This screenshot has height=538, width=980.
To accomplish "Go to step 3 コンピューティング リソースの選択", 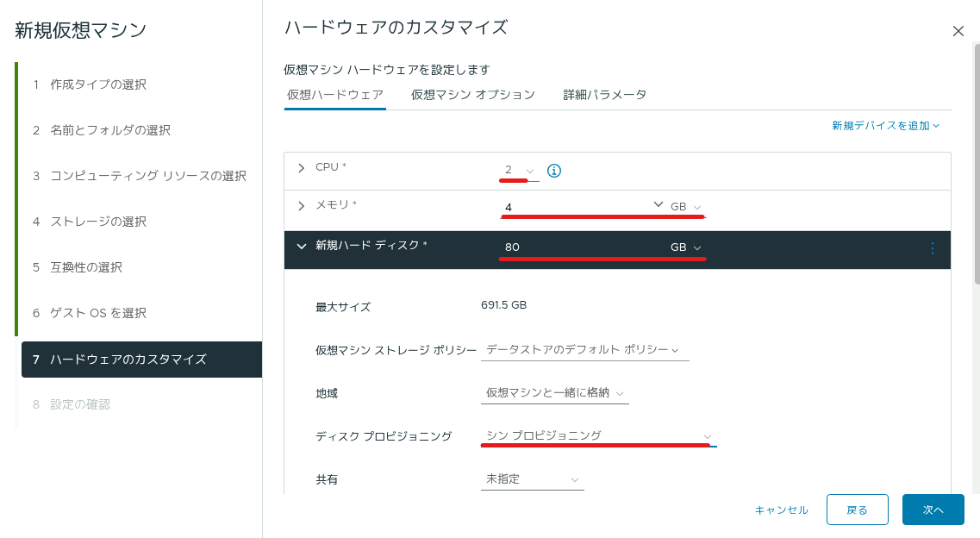I will pos(140,176).
